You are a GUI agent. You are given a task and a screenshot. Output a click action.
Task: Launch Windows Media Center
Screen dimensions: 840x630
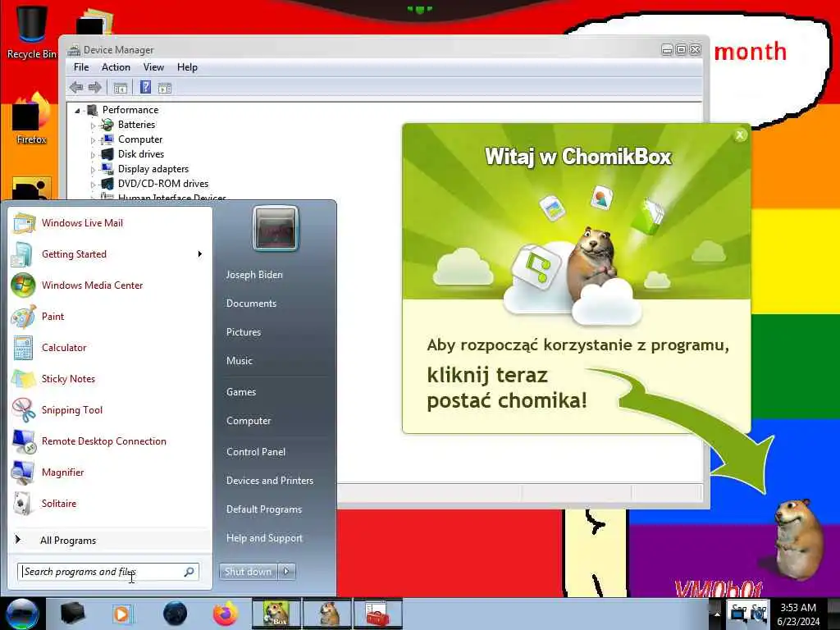(92, 285)
